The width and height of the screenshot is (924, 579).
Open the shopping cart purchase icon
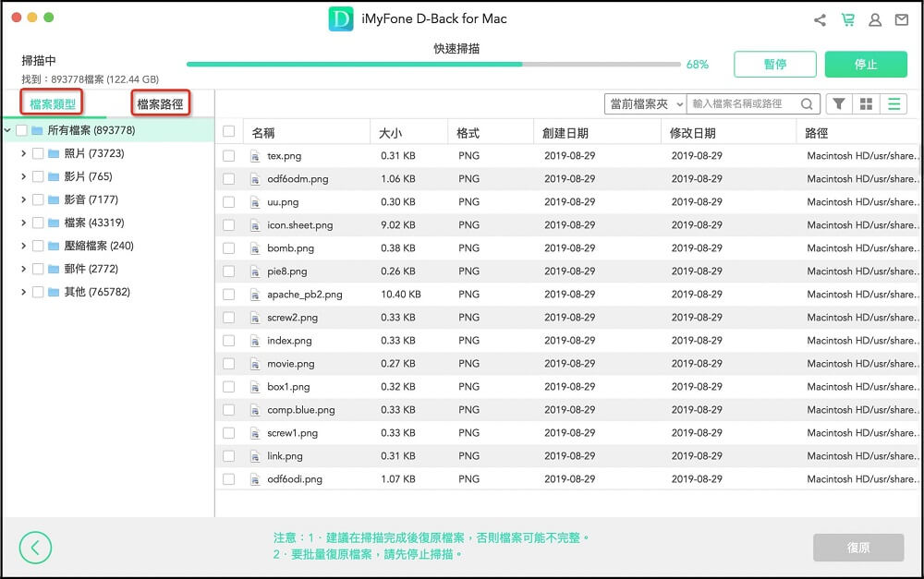click(847, 19)
